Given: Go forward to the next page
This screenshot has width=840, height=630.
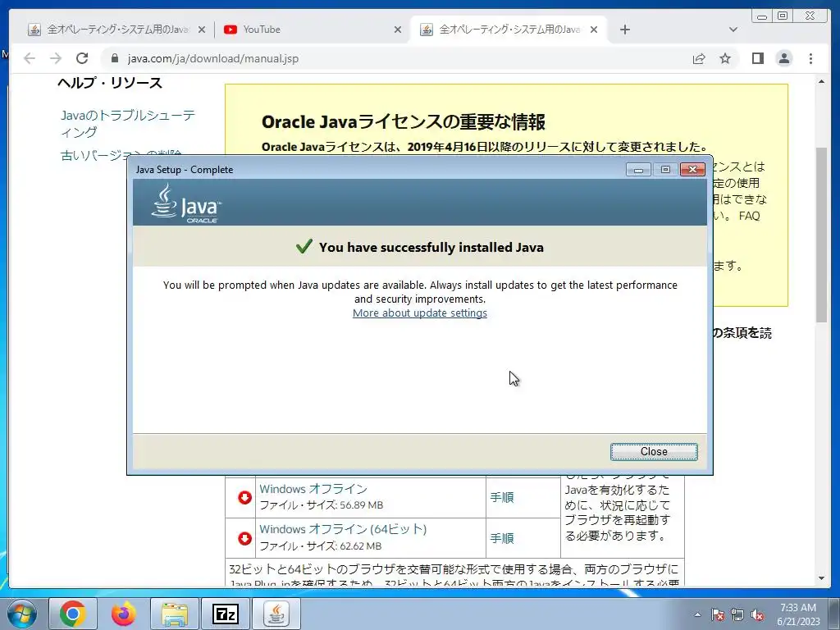Looking at the screenshot, I should [x=56, y=58].
